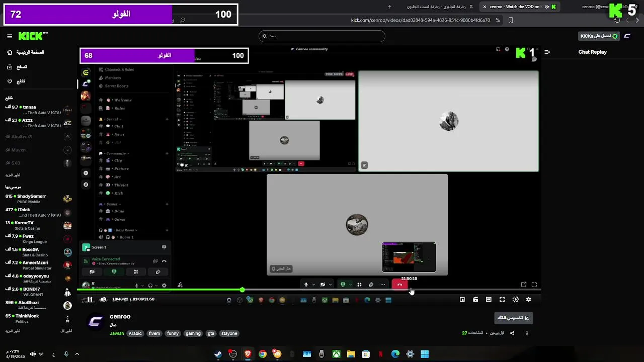Open the cenroo channel name link
Image resolution: width=644 pixels, height=362 pixels.
pyautogui.click(x=120, y=317)
